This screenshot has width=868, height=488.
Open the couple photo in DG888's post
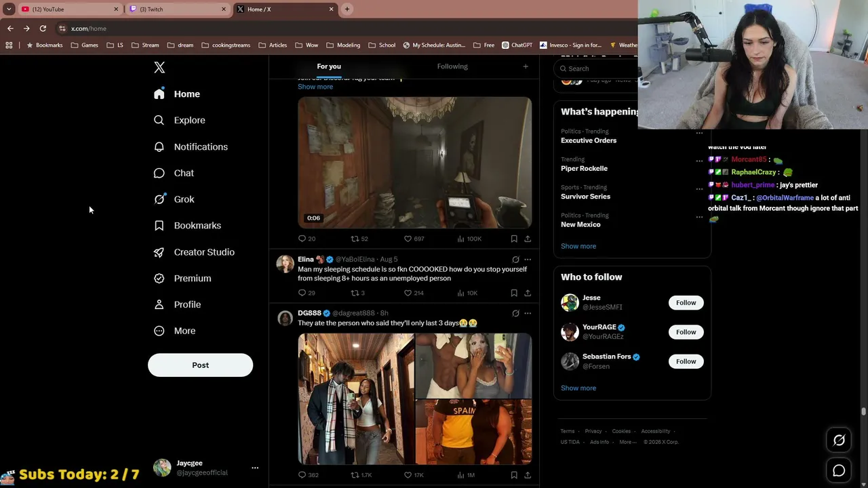(356, 399)
